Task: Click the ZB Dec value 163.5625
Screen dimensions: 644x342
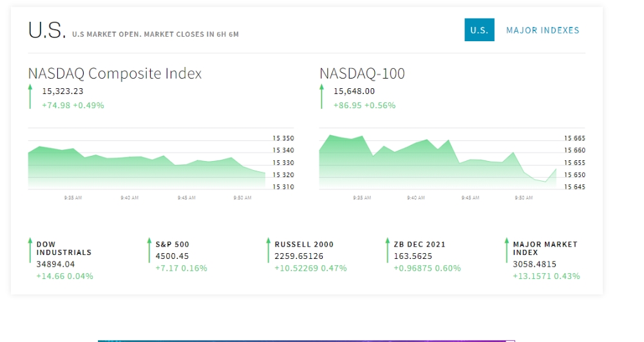Action: [413, 256]
